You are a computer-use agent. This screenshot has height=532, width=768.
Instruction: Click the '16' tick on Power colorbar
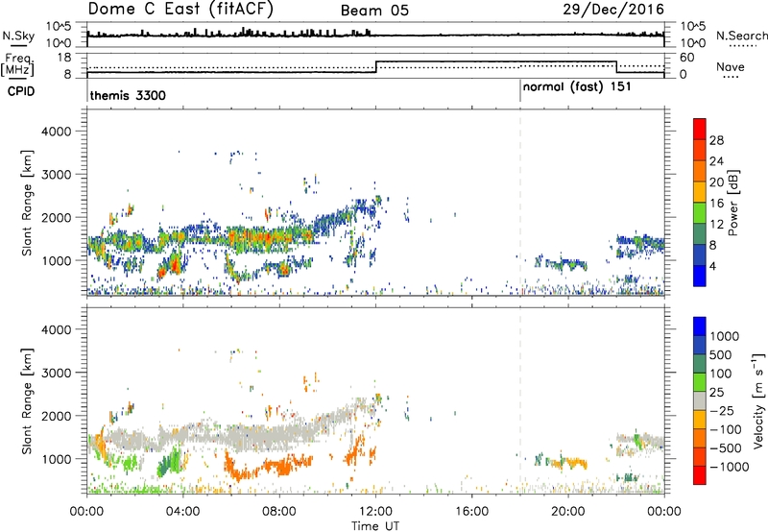(716, 204)
